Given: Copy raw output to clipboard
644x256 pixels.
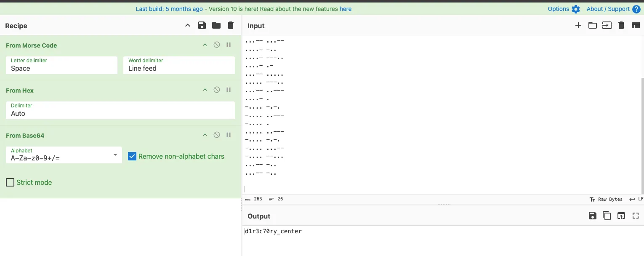Looking at the screenshot, I should tap(607, 216).
